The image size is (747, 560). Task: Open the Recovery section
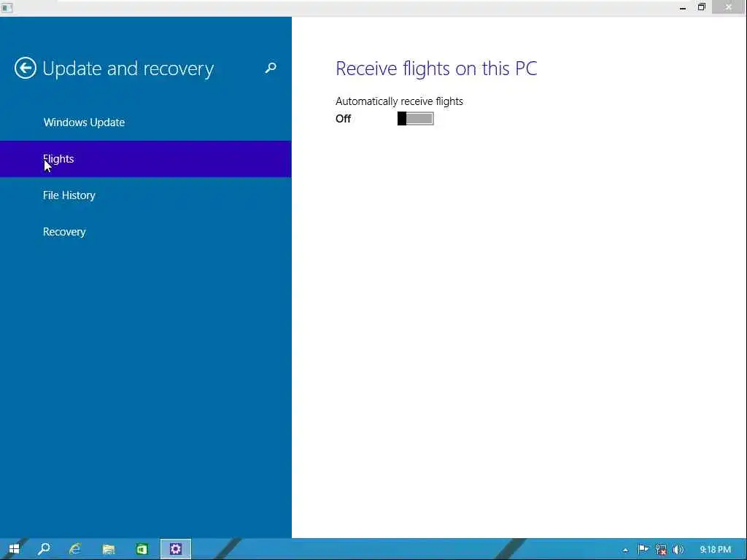146,232
